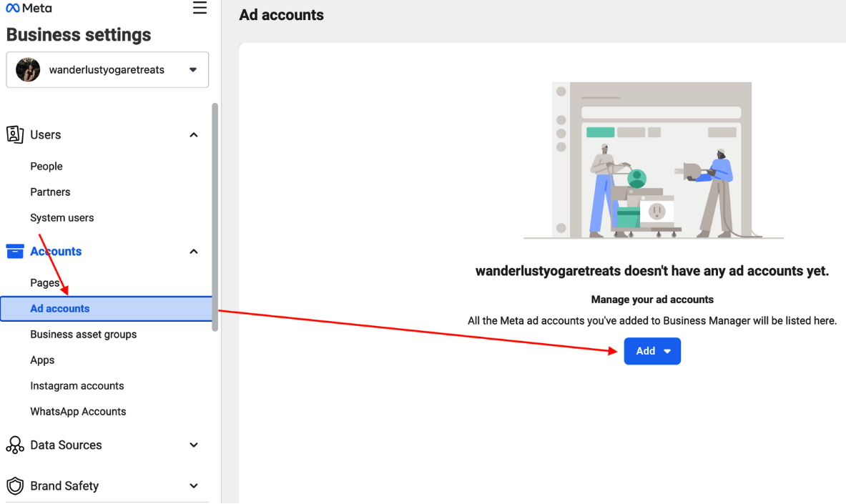Click the blue Add button
The image size is (846, 504).
tap(652, 351)
